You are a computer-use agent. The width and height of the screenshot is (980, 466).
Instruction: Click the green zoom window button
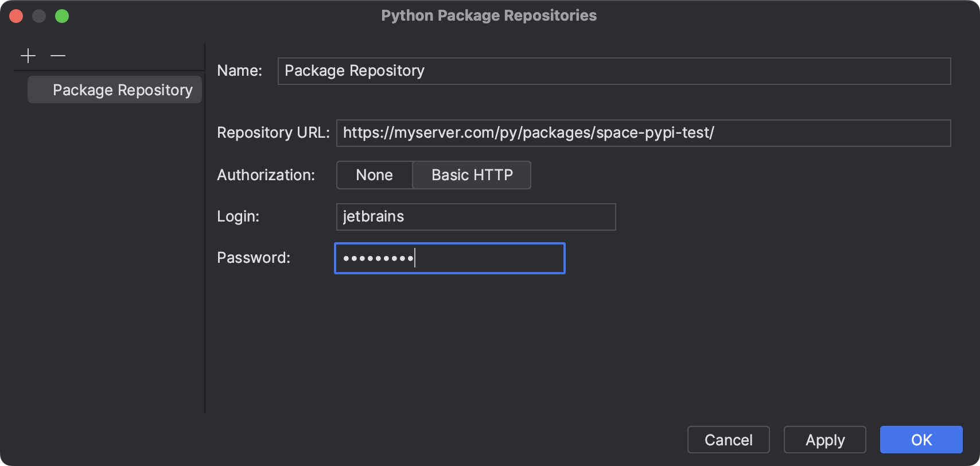(62, 16)
